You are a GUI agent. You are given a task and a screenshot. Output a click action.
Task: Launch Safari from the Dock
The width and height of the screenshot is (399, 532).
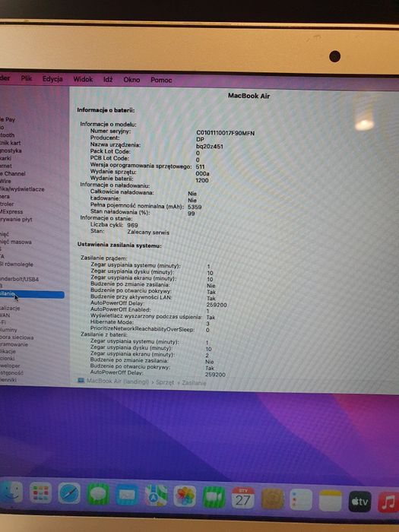pyautogui.click(x=69, y=493)
